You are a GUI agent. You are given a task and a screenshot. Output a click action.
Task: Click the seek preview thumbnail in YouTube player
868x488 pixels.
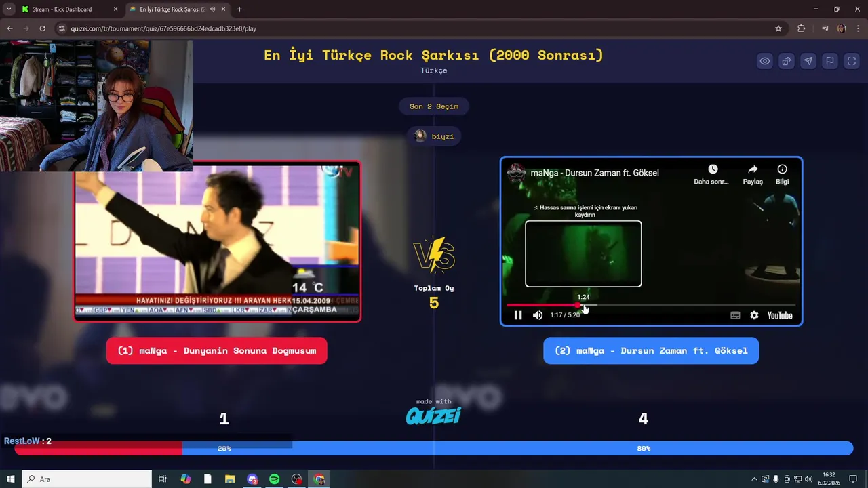coord(583,253)
